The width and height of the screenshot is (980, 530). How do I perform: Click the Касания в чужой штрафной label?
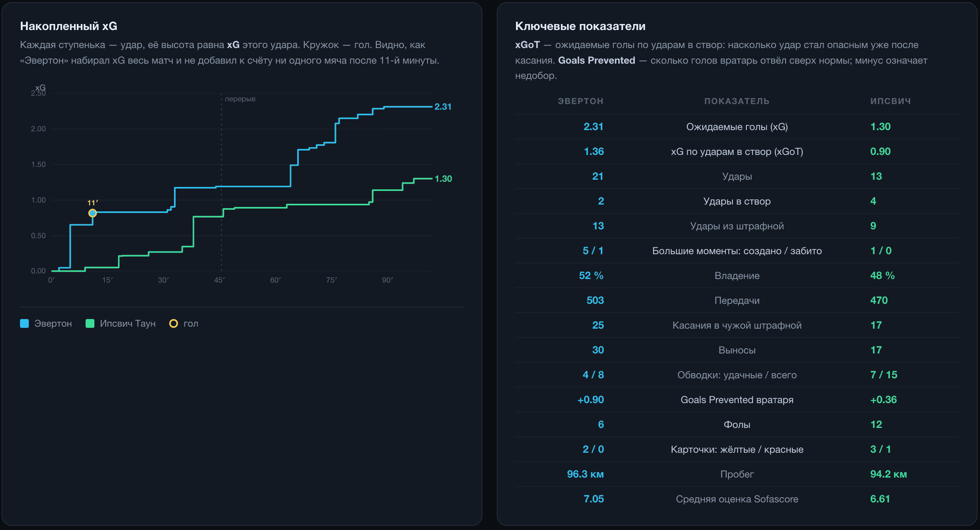pos(737,325)
